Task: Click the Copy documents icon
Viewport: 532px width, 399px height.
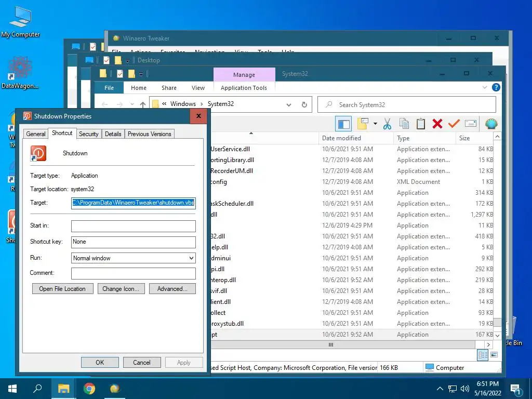Action: [404, 124]
